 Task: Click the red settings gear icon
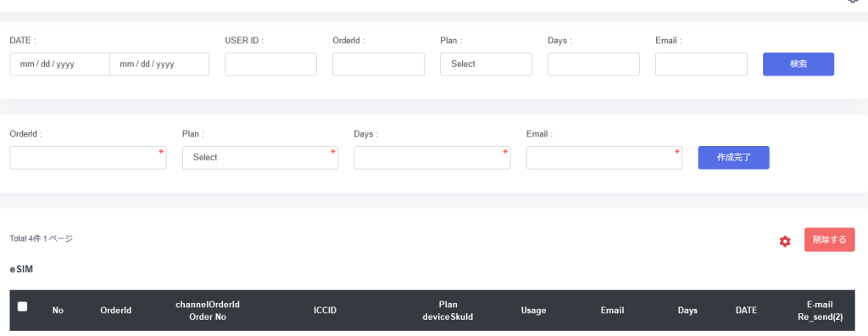(784, 241)
